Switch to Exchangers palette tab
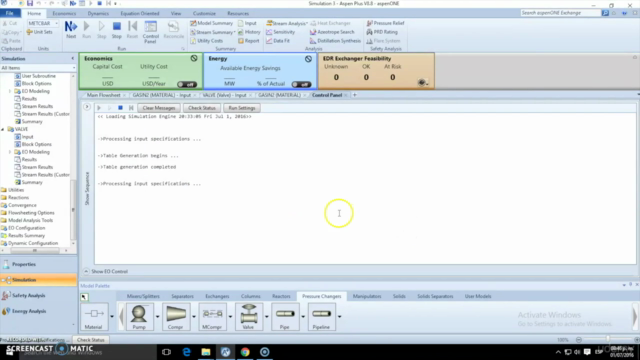This screenshot has width=640, height=360. point(217,296)
